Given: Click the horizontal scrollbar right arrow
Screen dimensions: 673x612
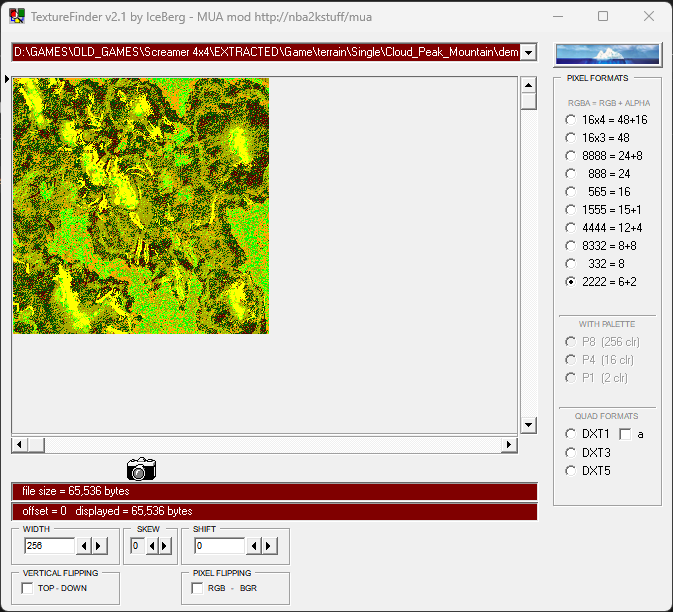Looking at the screenshot, I should (x=509, y=444).
